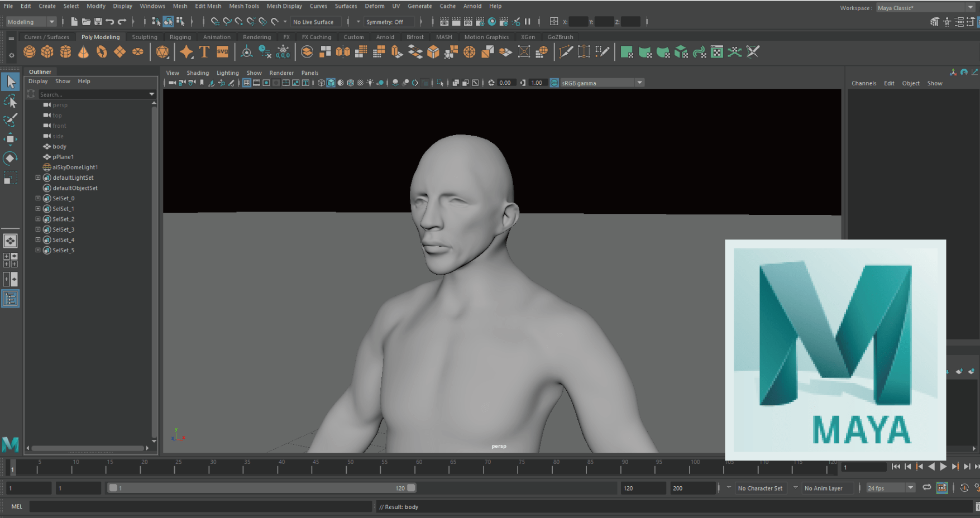The height and width of the screenshot is (518, 980).
Task: Toggle viewport use all lights
Action: click(x=370, y=83)
